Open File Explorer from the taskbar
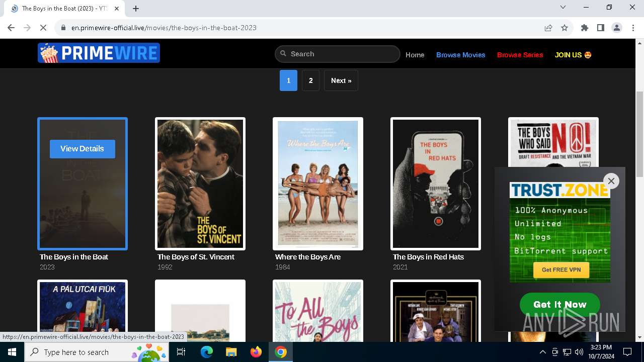 coord(231,352)
